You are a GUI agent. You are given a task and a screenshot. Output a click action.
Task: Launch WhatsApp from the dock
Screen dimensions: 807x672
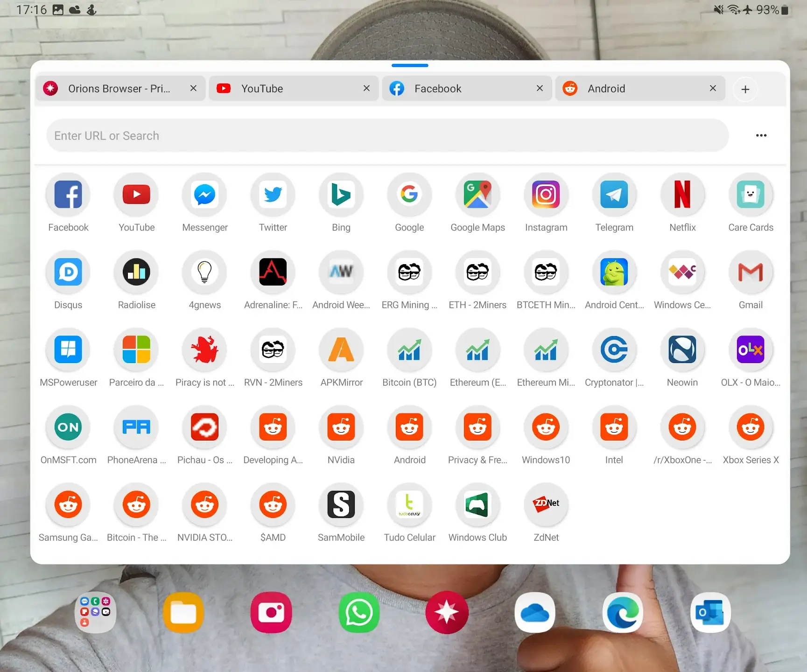359,612
